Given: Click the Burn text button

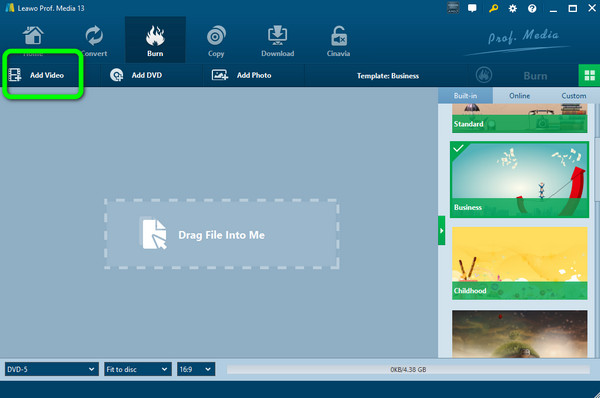Looking at the screenshot, I should coord(535,76).
